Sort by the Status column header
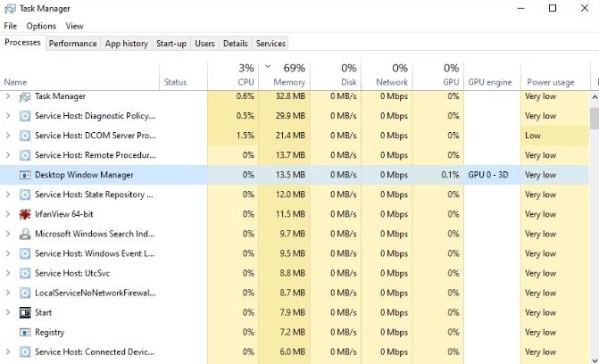 [x=183, y=75]
